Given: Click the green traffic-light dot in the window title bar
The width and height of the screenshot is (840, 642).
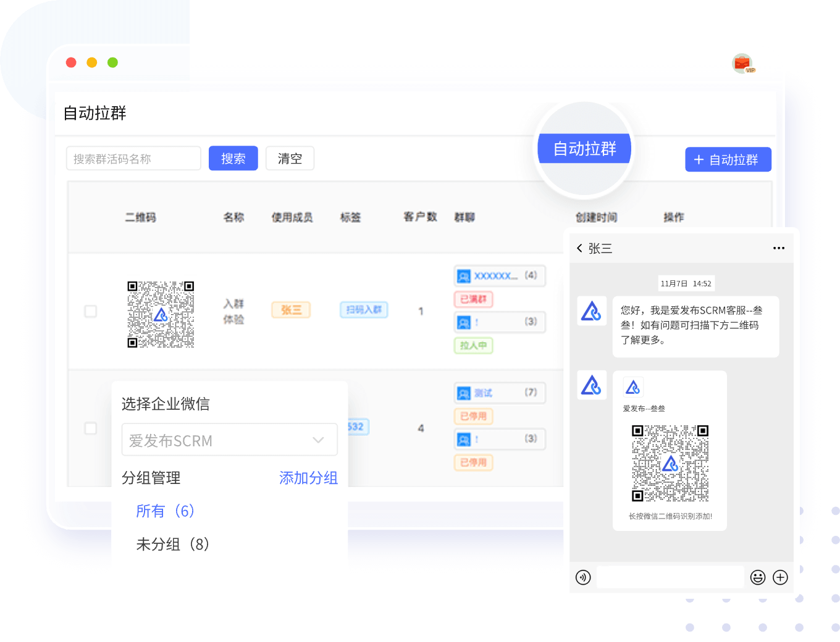Looking at the screenshot, I should [x=112, y=62].
